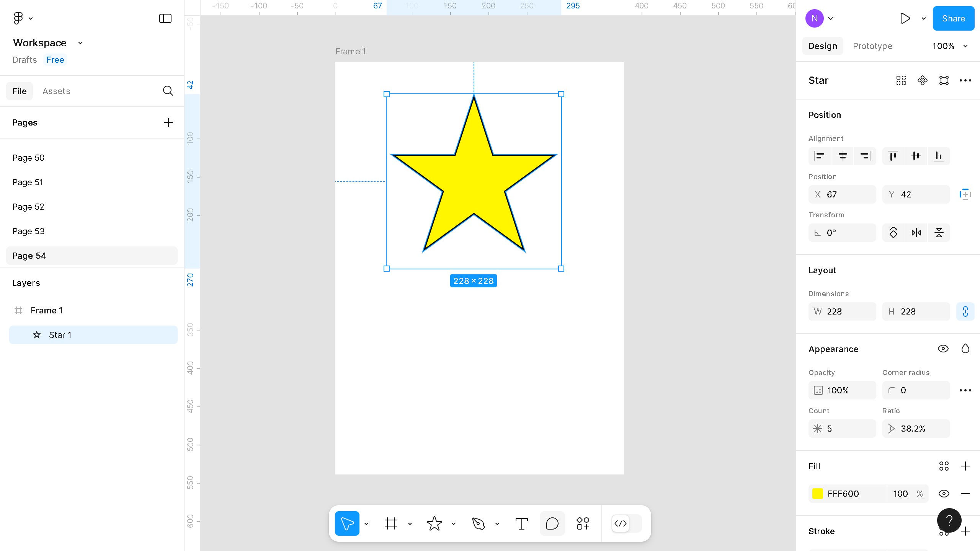Image resolution: width=980 pixels, height=551 pixels.
Task: Select the Text tool
Action: tap(521, 523)
